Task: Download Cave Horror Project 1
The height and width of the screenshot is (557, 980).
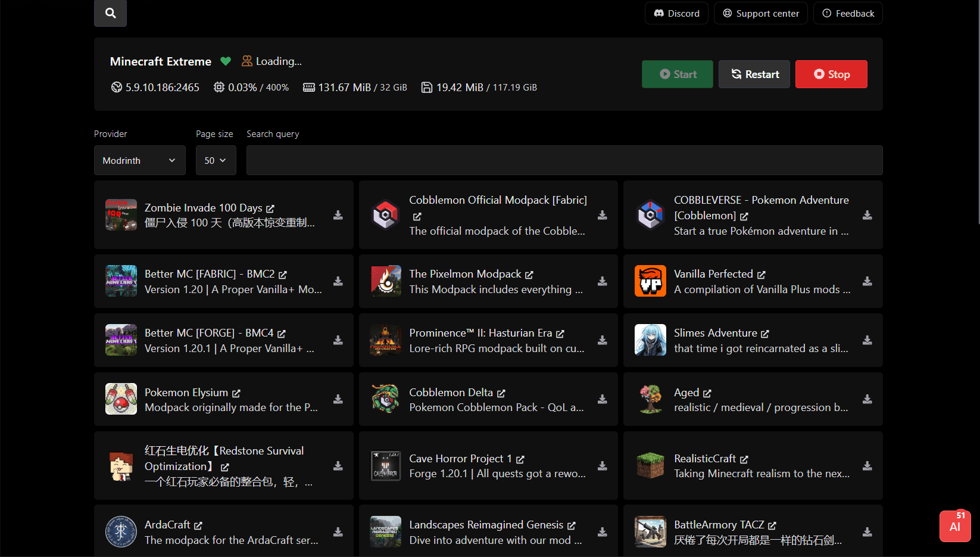Action: tap(603, 466)
